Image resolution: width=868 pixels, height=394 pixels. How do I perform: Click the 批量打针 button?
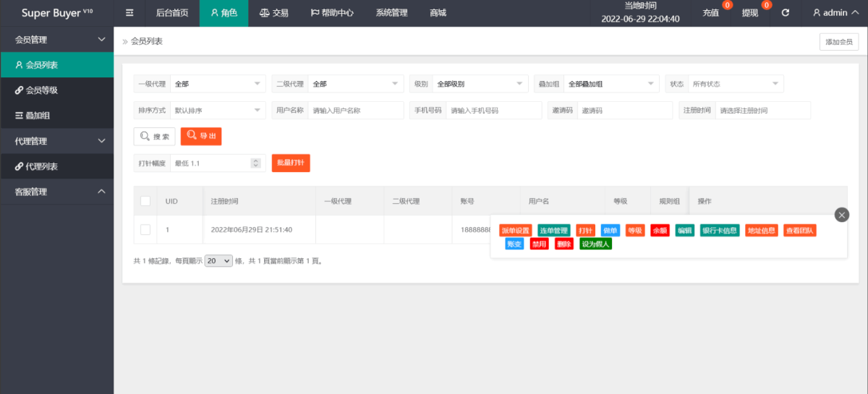click(x=291, y=163)
